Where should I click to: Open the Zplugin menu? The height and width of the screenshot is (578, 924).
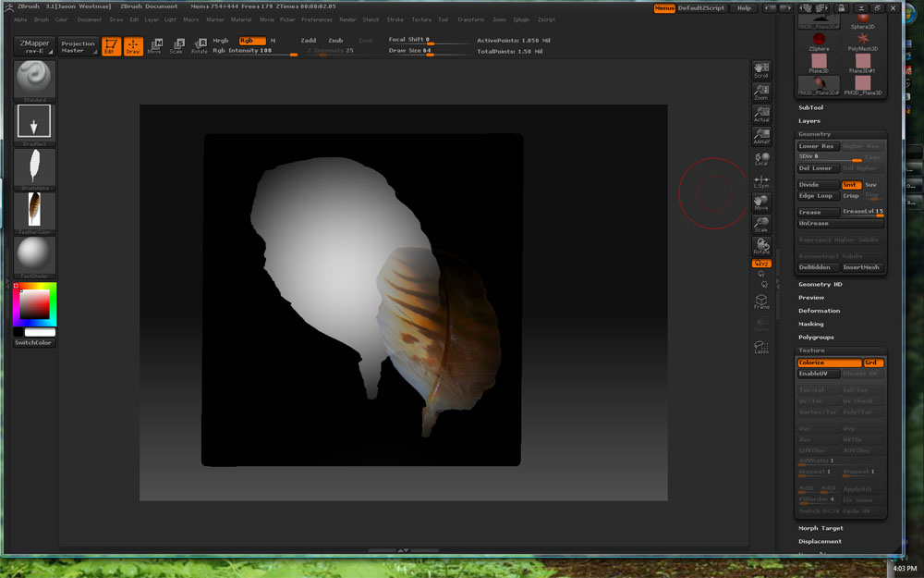pyautogui.click(x=521, y=19)
